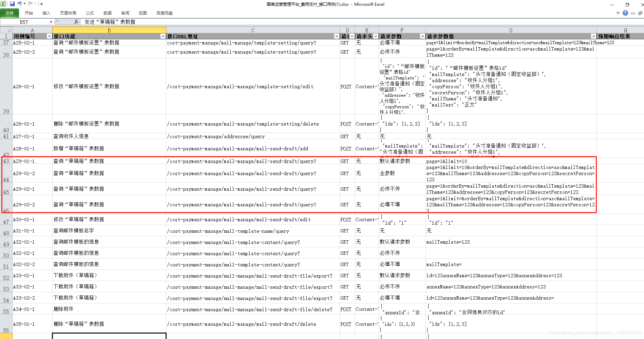Select URL cell ending mail-template-name/query
This screenshot has width=644, height=339.
coord(253,231)
